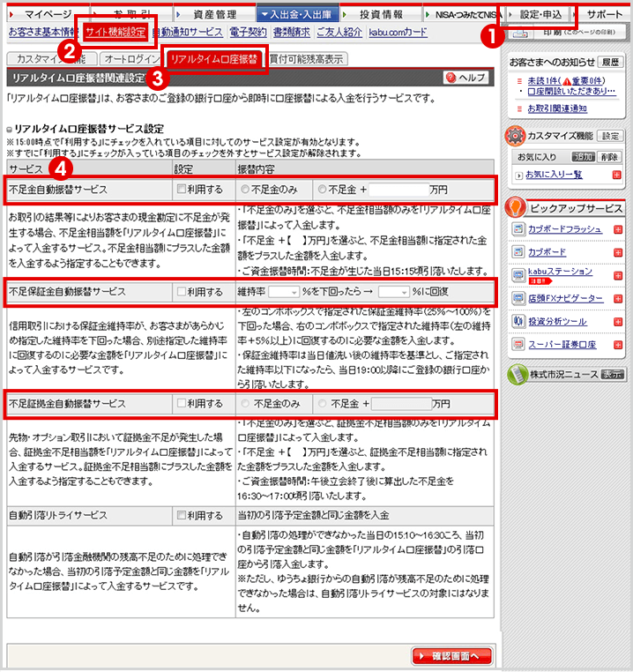Image resolution: width=633 pixels, height=672 pixels.
Task: Click the red plus beside スーパー証券口座
Action: pos(618,345)
